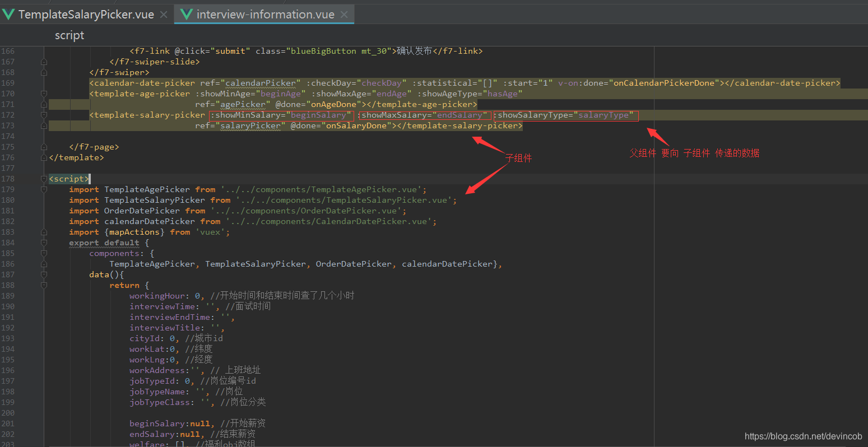Click line number 174 in the gutter
Image resolution: width=868 pixels, height=447 pixels.
tap(8, 136)
